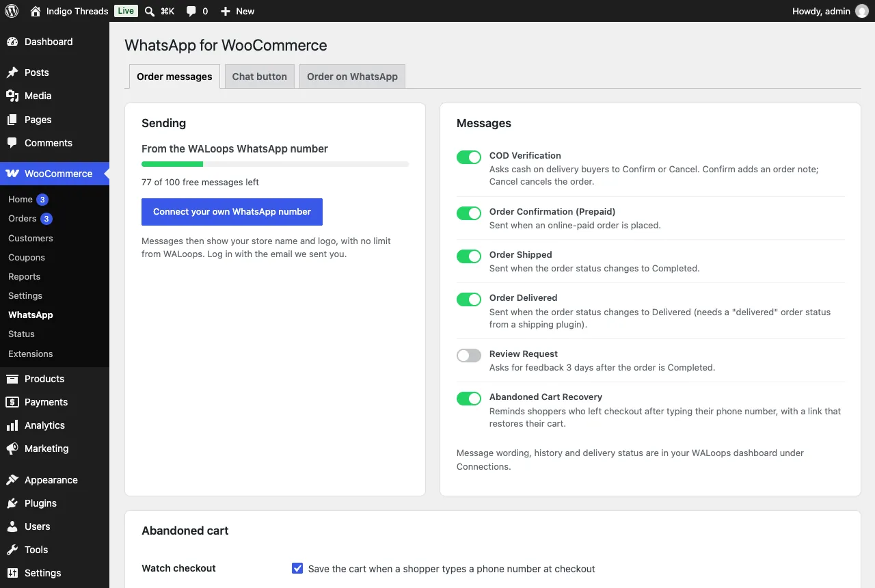Click the Tools wrench icon
Image resolution: width=875 pixels, height=588 pixels.
click(x=12, y=550)
